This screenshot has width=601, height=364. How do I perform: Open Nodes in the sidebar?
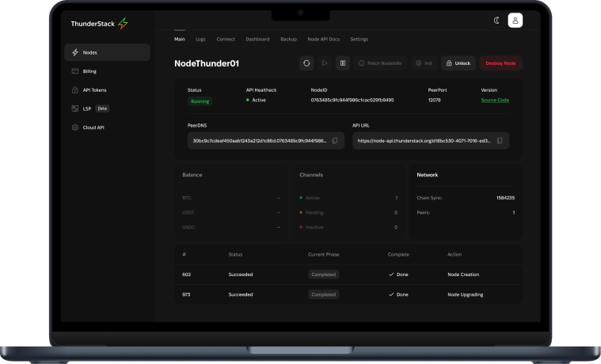[x=107, y=52]
